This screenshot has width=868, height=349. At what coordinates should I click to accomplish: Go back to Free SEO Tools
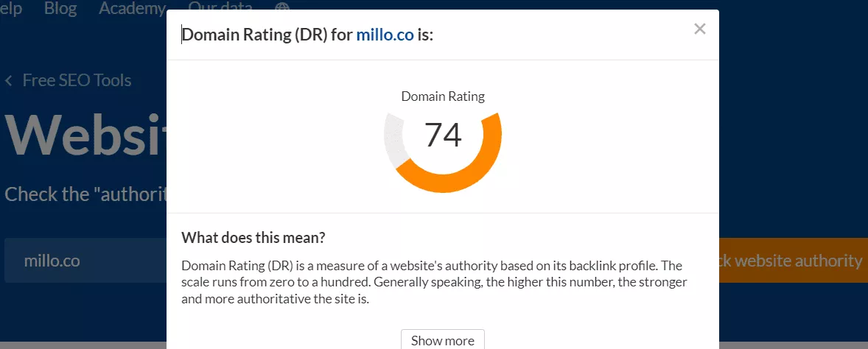(x=77, y=81)
